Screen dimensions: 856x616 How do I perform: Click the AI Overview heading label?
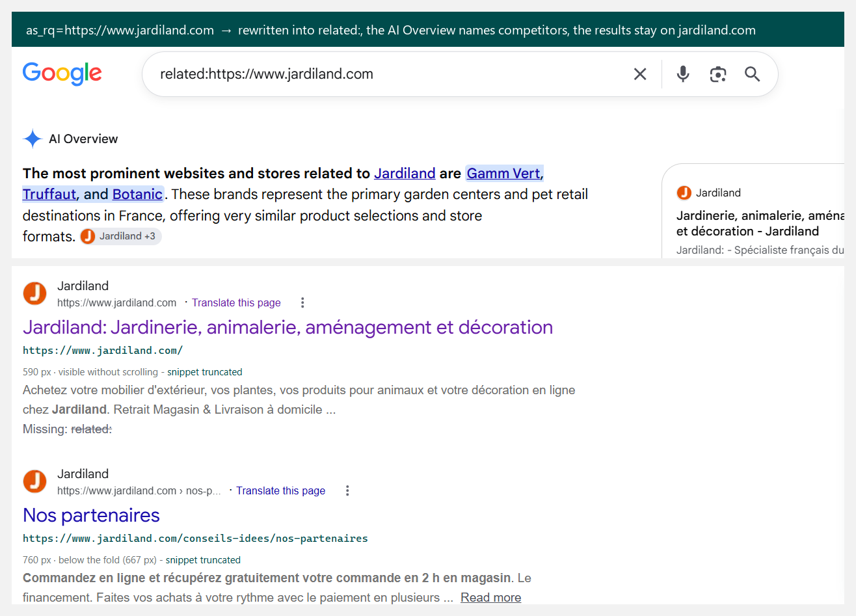tap(83, 139)
